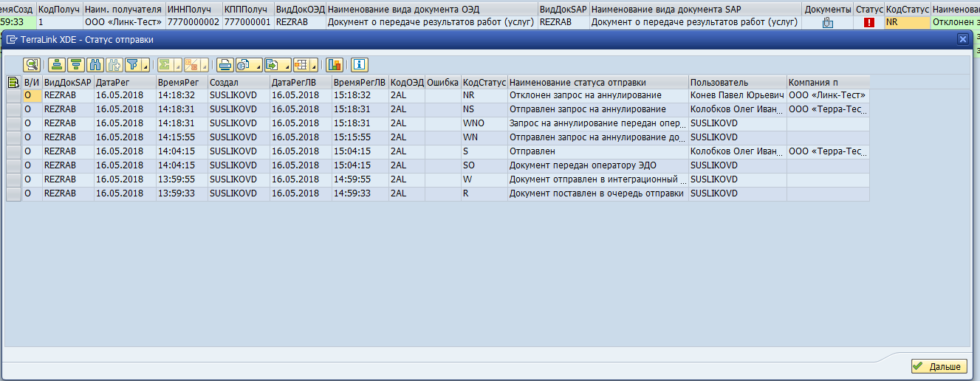Open Find with the binoculars icon

[95, 64]
